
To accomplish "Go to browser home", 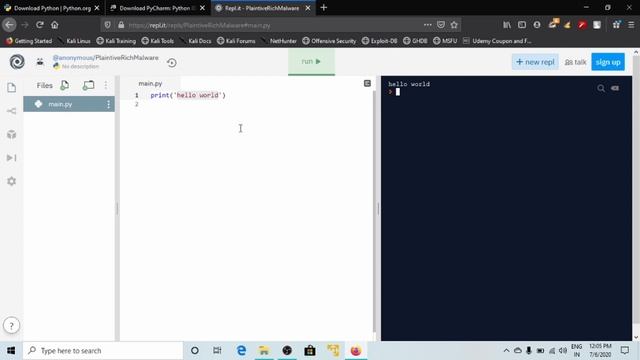I will point(55,25).
